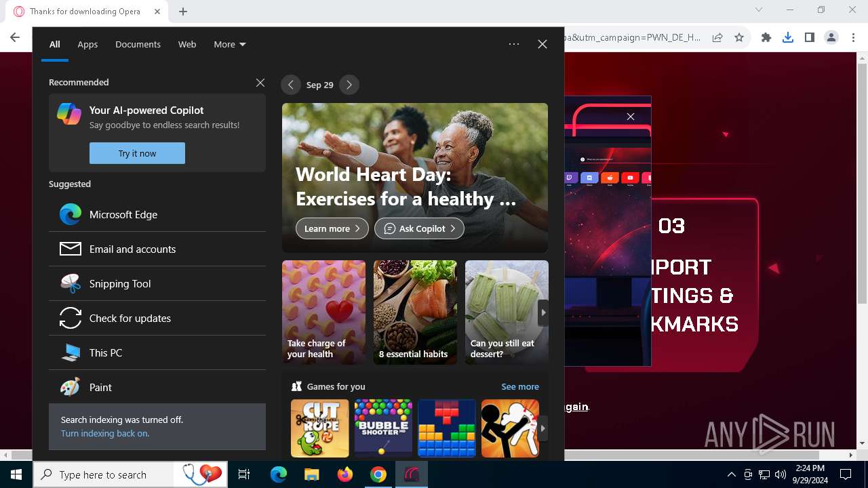Open the notification center
This screenshot has width=868, height=488.
pyautogui.click(x=846, y=474)
